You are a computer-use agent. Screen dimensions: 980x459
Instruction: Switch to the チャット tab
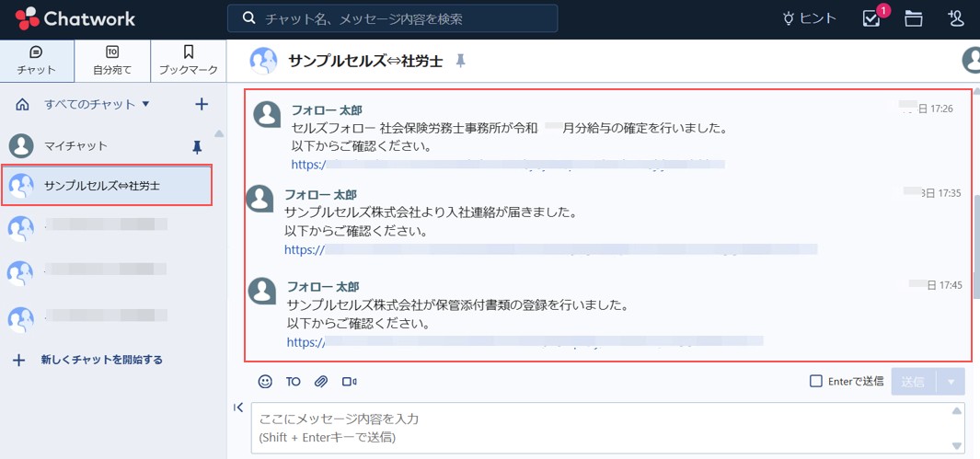[x=37, y=61]
